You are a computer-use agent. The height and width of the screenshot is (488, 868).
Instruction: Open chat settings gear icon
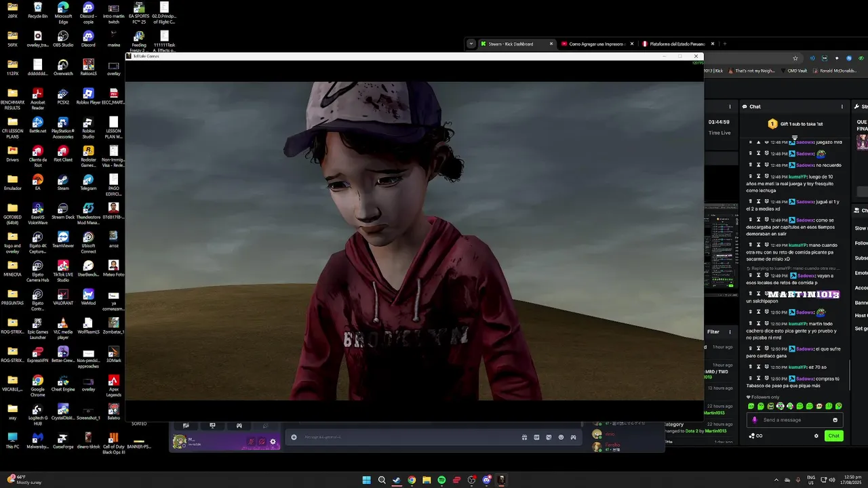click(816, 436)
